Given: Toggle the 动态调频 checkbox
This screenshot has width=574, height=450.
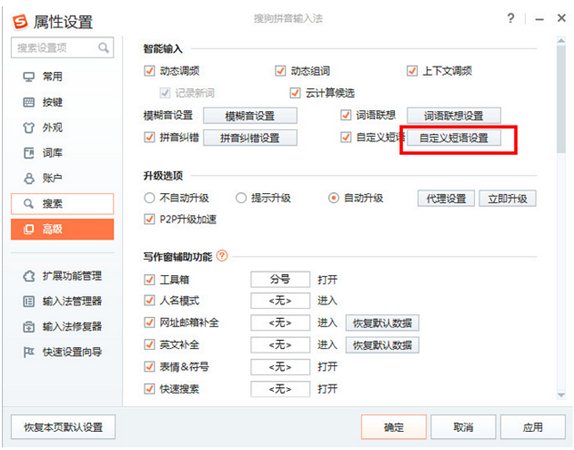Looking at the screenshot, I should (x=149, y=70).
